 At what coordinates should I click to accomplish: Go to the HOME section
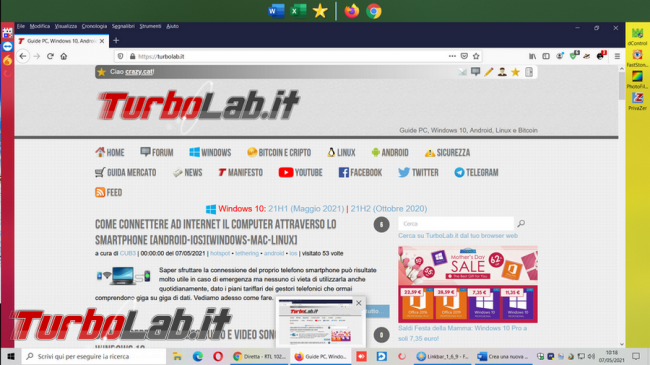pyautogui.click(x=110, y=152)
